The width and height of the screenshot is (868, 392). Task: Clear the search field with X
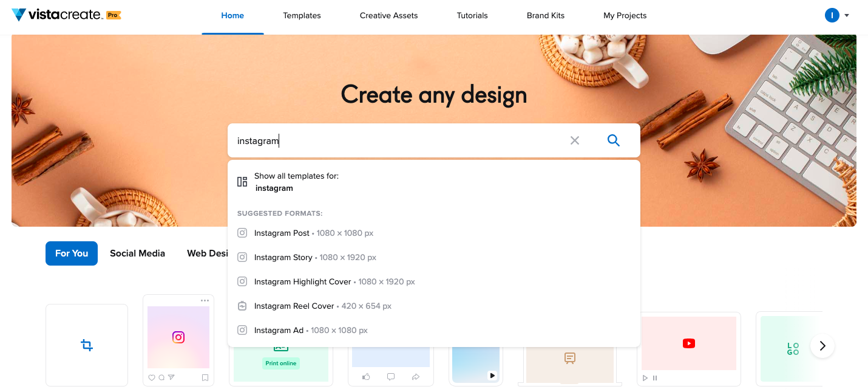[574, 140]
